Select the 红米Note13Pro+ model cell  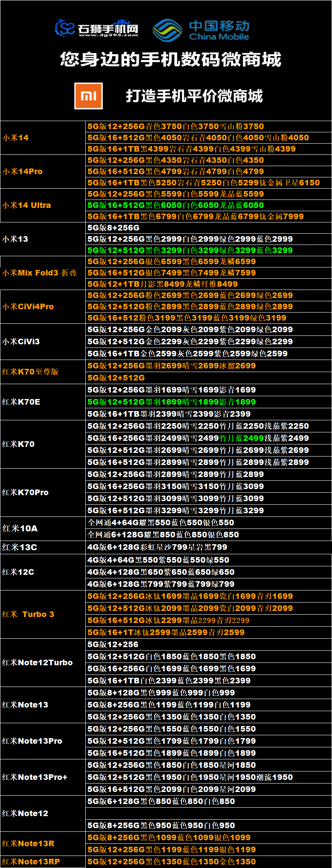tap(43, 777)
